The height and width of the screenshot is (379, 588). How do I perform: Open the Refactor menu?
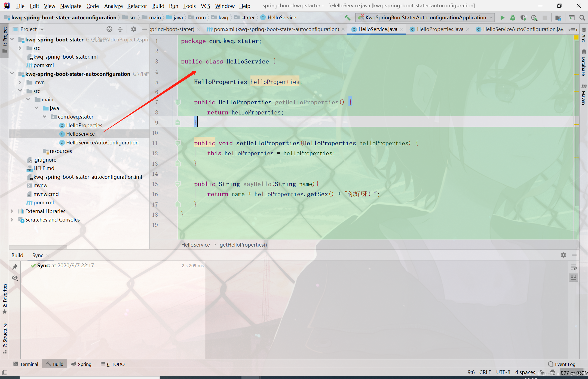[137, 6]
